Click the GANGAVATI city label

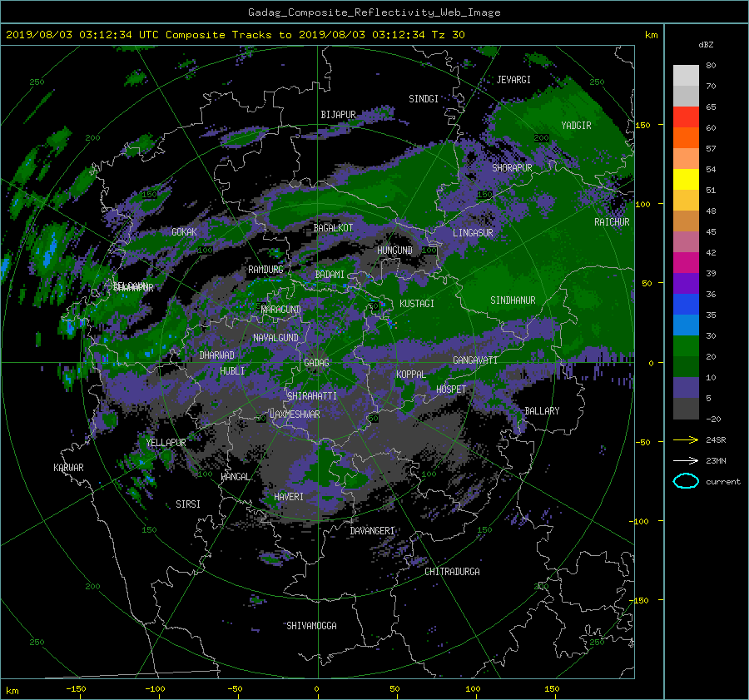[475, 360]
